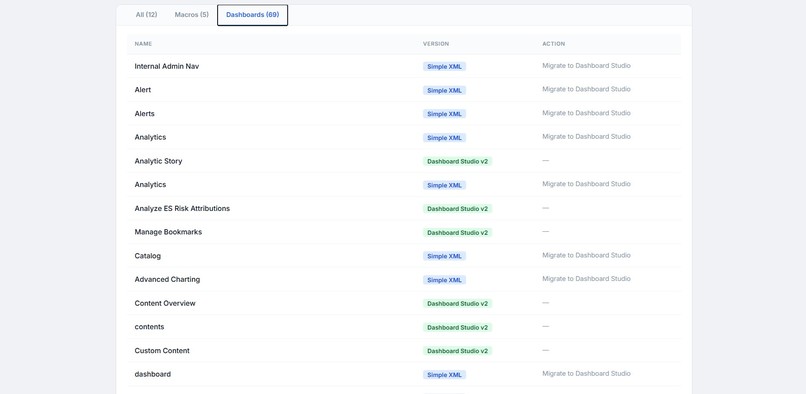Click Simple XML badge in Catalog row

(x=445, y=256)
